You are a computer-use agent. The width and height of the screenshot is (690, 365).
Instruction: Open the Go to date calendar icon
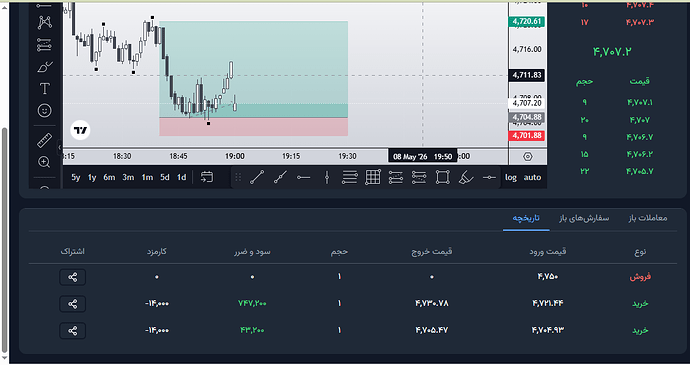click(x=207, y=177)
